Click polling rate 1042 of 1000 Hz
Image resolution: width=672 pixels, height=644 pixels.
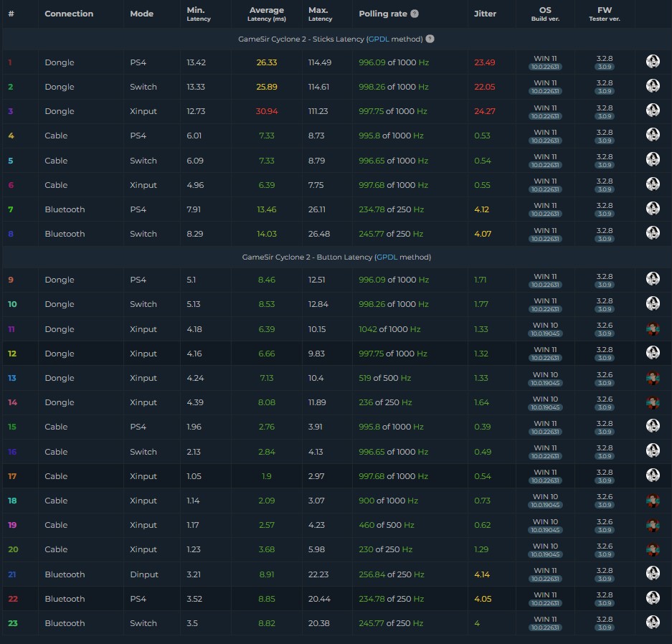pos(389,329)
